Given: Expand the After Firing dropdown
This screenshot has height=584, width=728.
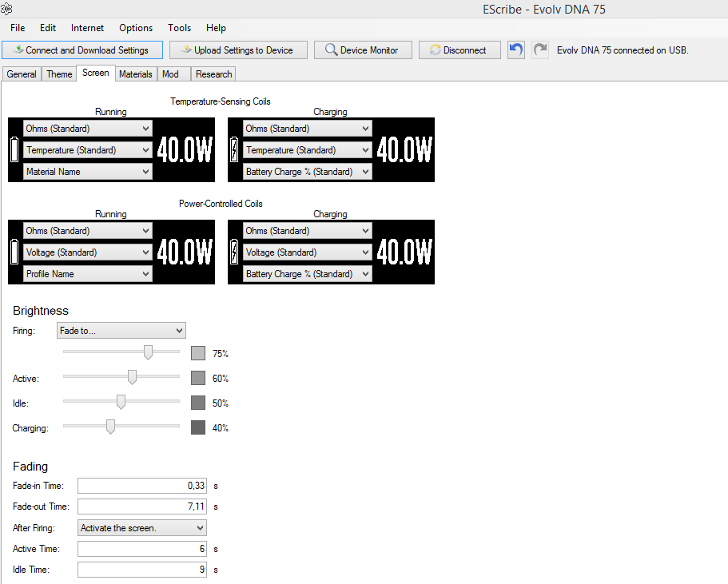Looking at the screenshot, I should pyautogui.click(x=141, y=528).
